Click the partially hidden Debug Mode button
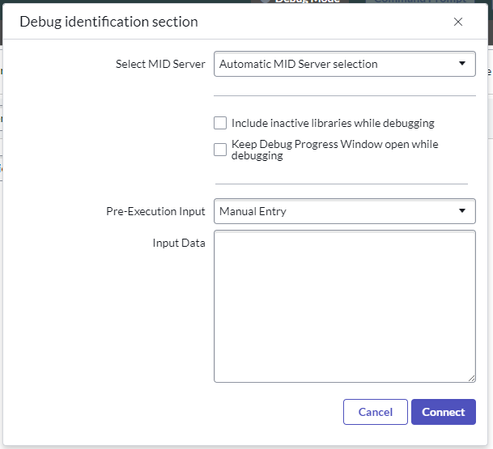This screenshot has width=493, height=449. pyautogui.click(x=300, y=2)
